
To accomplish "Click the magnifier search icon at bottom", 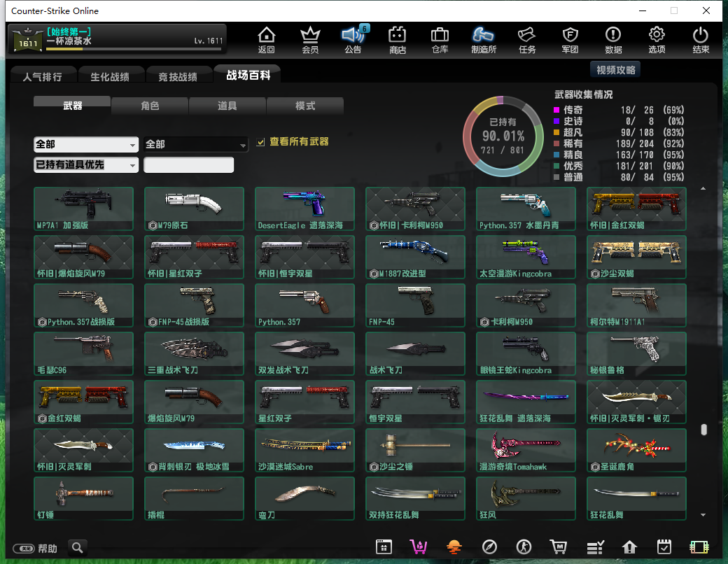I will click(x=77, y=548).
